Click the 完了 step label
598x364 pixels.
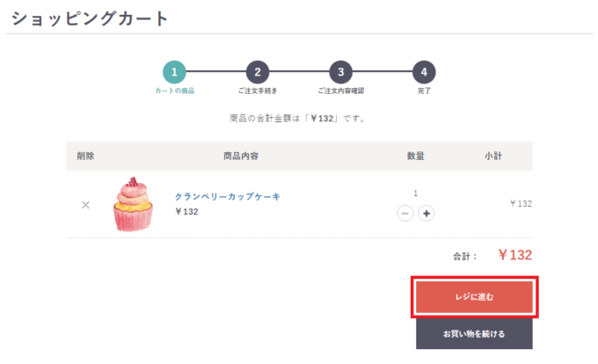point(424,91)
